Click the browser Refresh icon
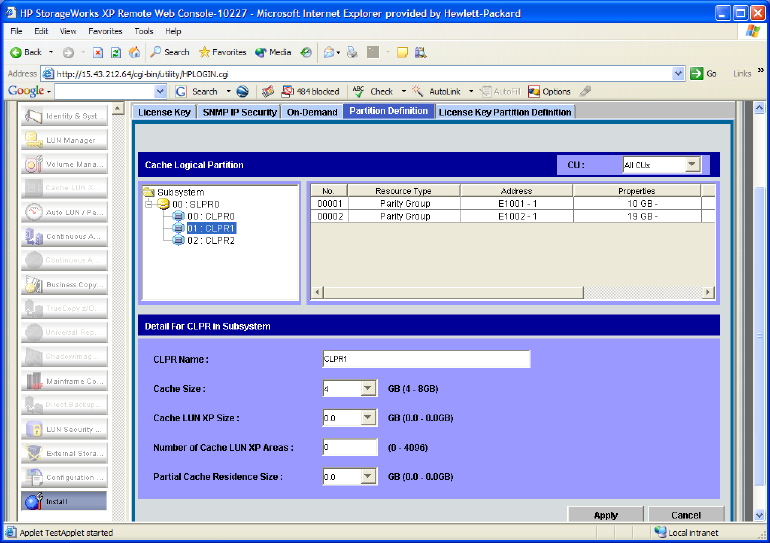The width and height of the screenshot is (770, 543). point(116,52)
